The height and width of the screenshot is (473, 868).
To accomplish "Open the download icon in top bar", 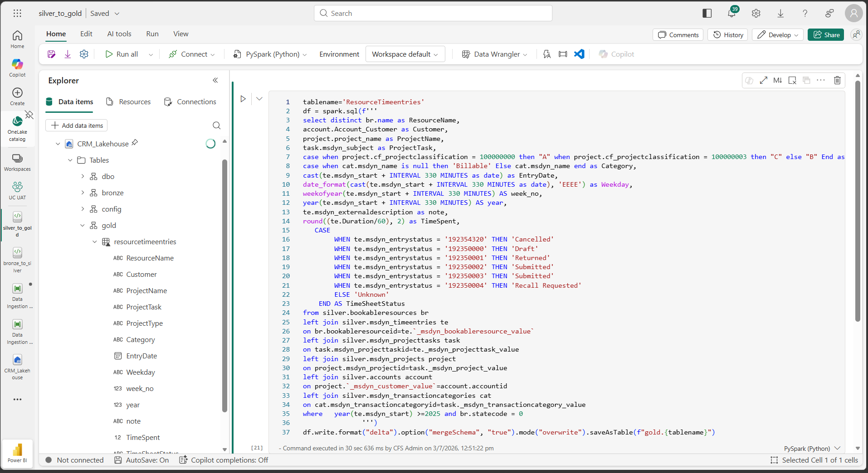I will (x=780, y=13).
